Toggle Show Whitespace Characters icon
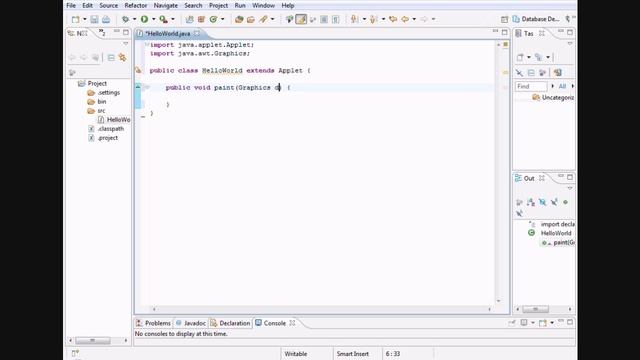Viewport: 640px width, 360px height. [x=336, y=19]
